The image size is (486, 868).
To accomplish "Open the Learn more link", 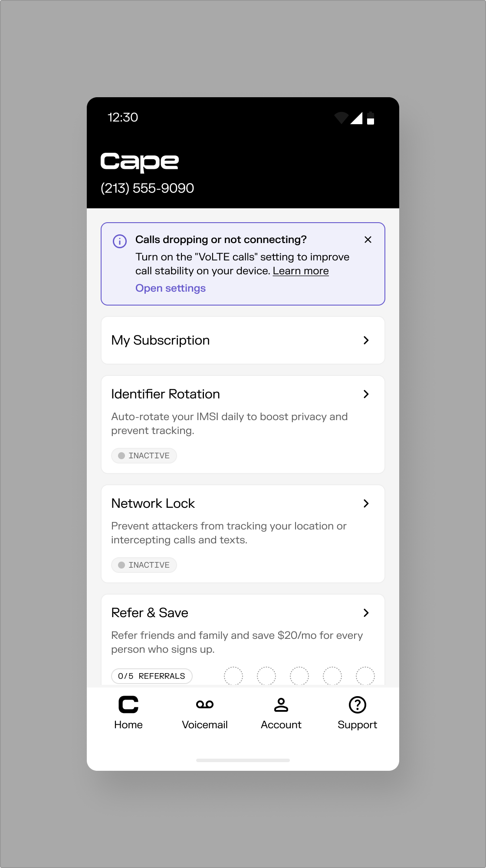I will point(301,271).
